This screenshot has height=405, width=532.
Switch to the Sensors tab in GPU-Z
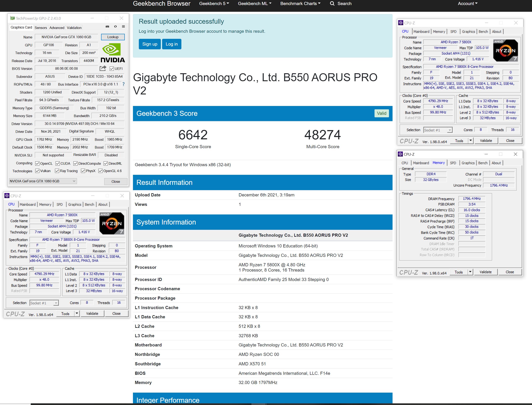pos(41,28)
